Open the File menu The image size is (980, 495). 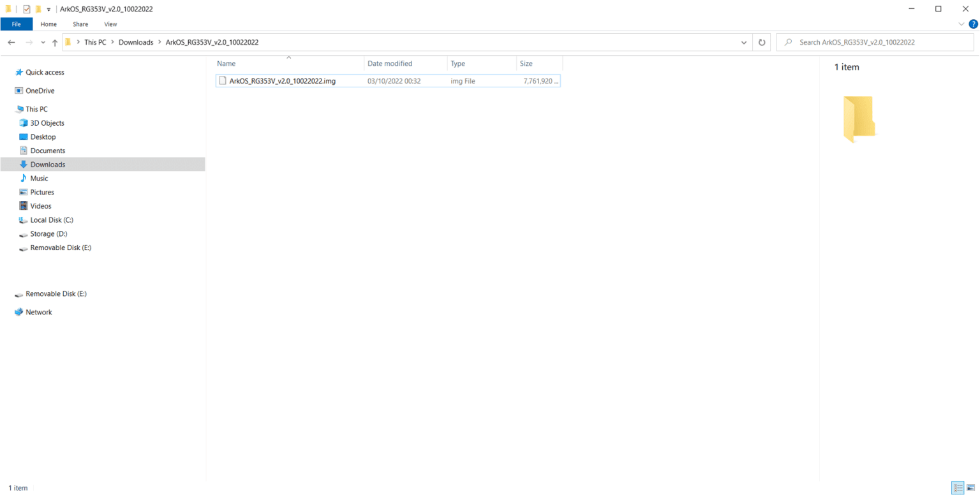pos(17,24)
